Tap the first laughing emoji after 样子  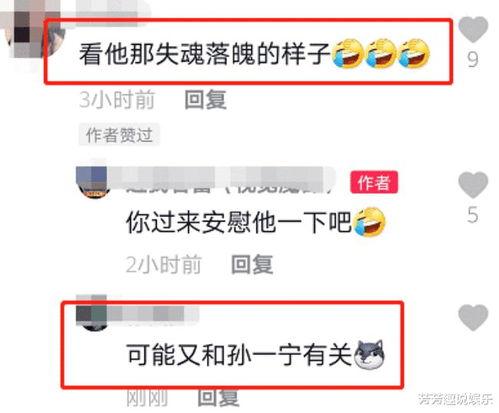click(x=347, y=53)
